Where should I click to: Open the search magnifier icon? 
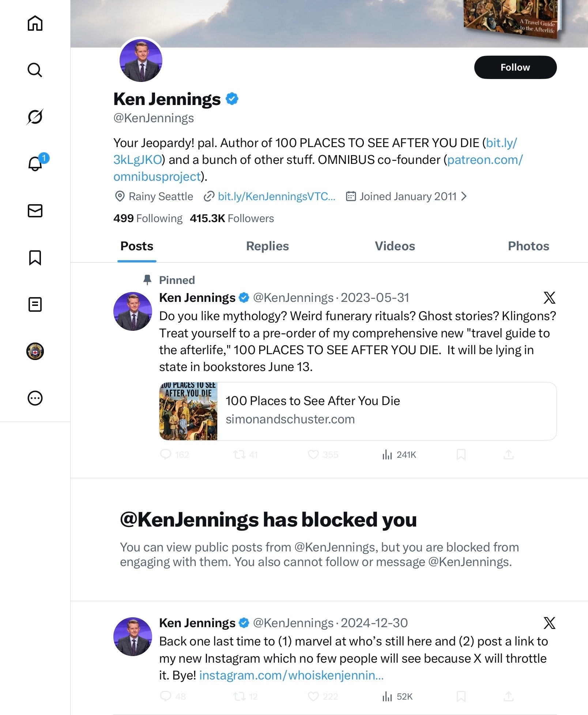35,70
